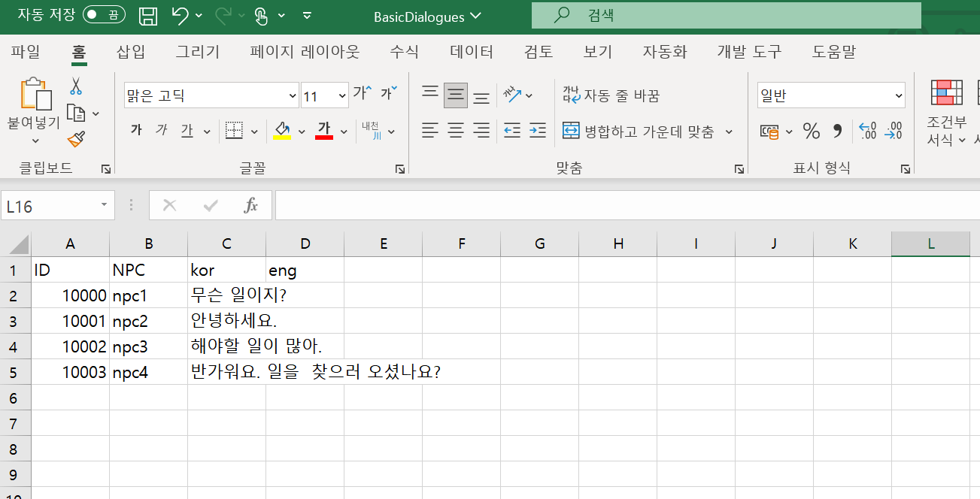
Task: Decrease font size with small 가 icon
Action: click(389, 93)
